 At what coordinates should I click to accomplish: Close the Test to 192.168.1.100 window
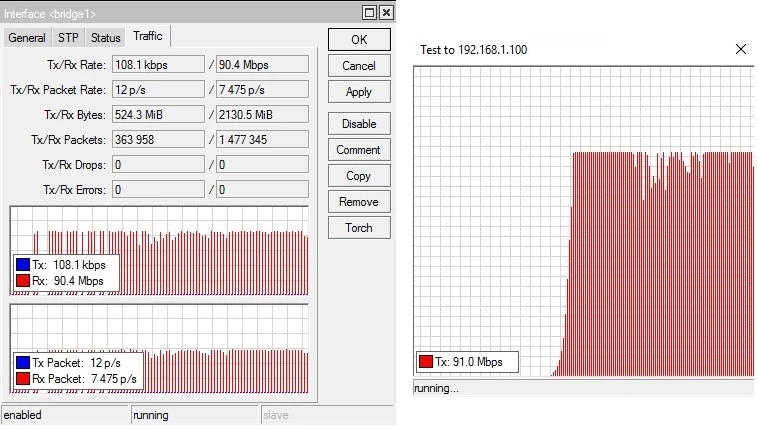[741, 49]
